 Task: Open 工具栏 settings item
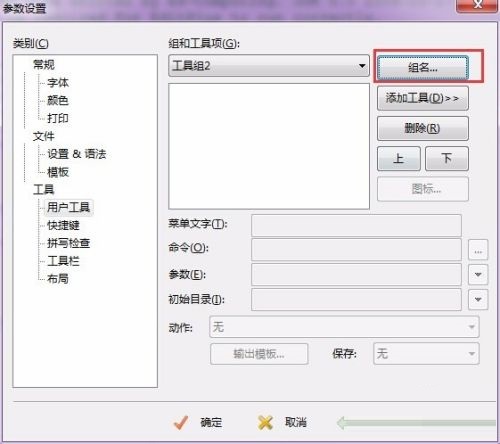[63, 261]
